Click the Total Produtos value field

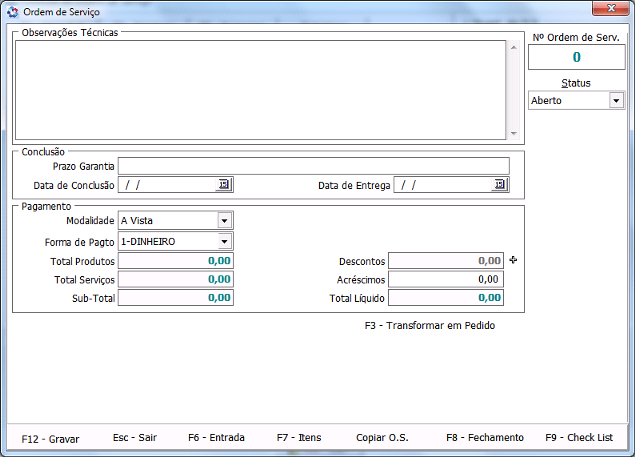[x=176, y=261]
